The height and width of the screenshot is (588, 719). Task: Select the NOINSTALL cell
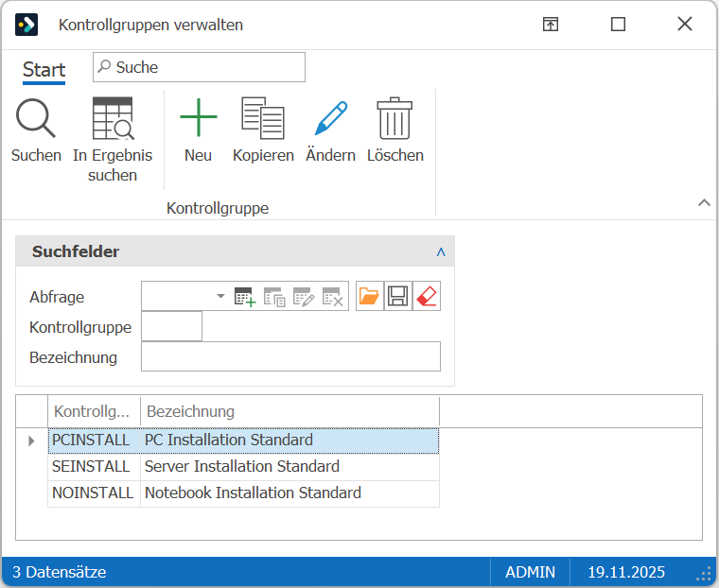click(94, 493)
